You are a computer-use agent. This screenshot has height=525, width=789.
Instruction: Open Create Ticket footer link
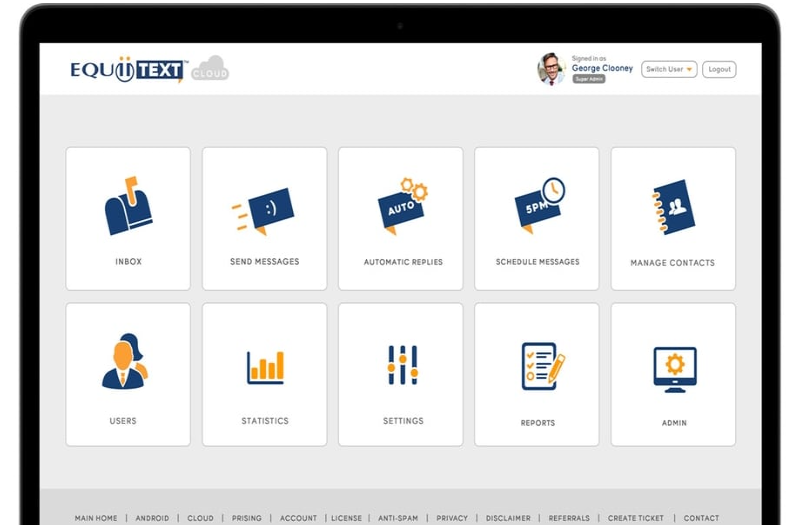pyautogui.click(x=636, y=518)
